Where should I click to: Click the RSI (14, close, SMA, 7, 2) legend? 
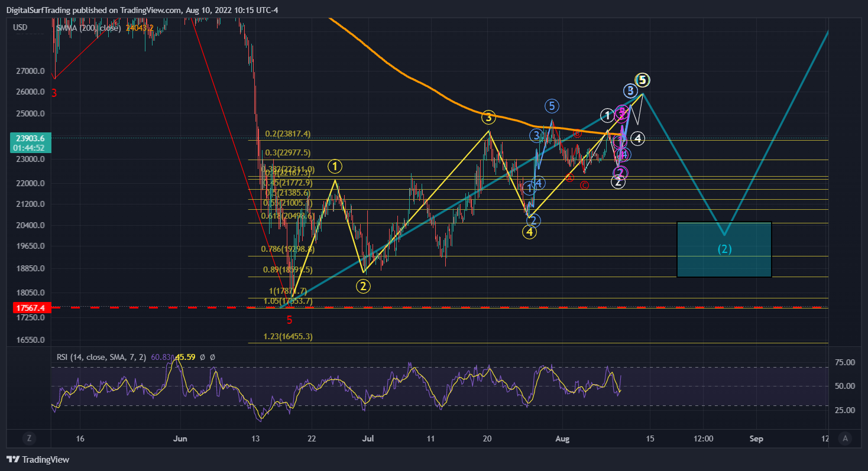pos(102,357)
